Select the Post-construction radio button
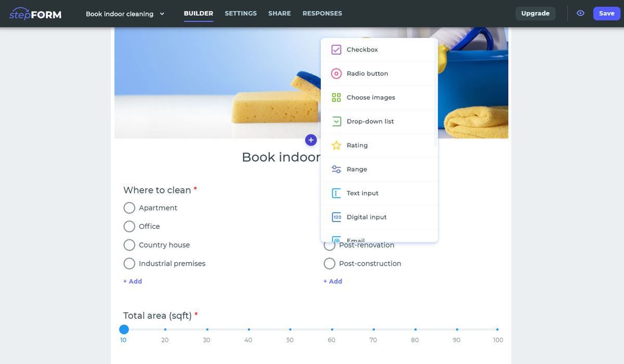Image resolution: width=624 pixels, height=364 pixels. click(x=330, y=264)
